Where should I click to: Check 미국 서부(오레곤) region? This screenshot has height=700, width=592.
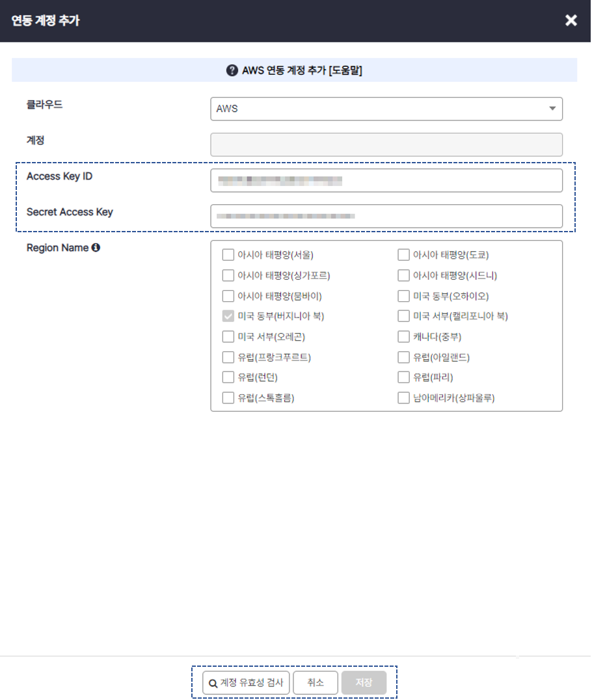pos(228,336)
